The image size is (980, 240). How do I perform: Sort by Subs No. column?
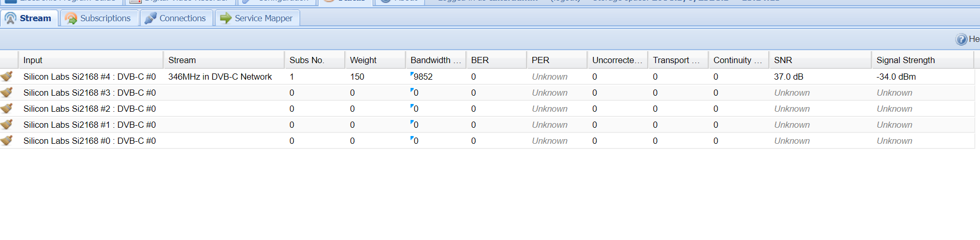tap(315, 60)
